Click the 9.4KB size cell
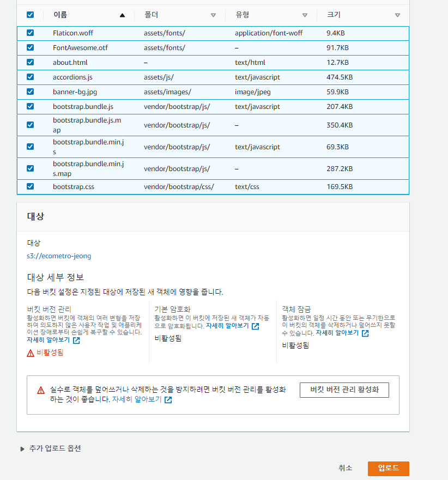448x480 pixels. tap(336, 33)
